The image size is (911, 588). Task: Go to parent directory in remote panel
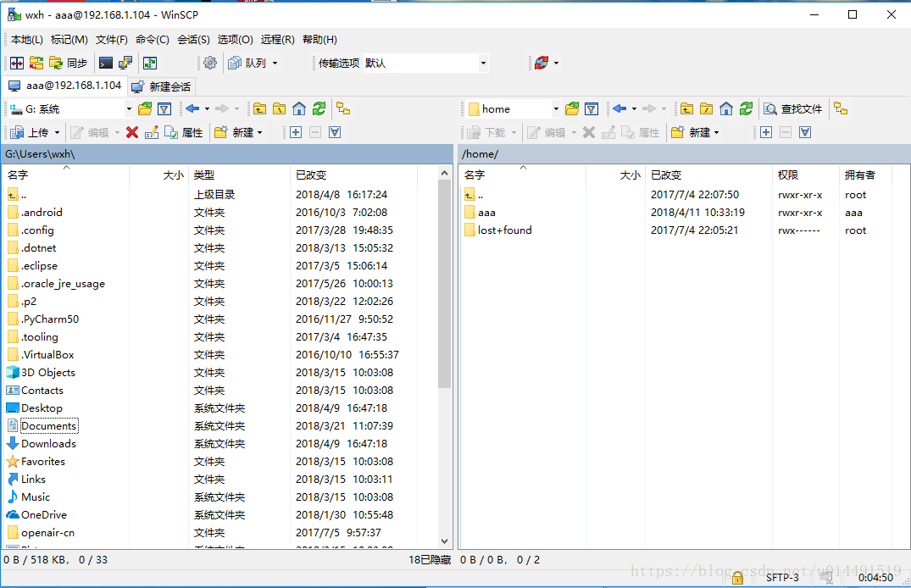click(686, 108)
